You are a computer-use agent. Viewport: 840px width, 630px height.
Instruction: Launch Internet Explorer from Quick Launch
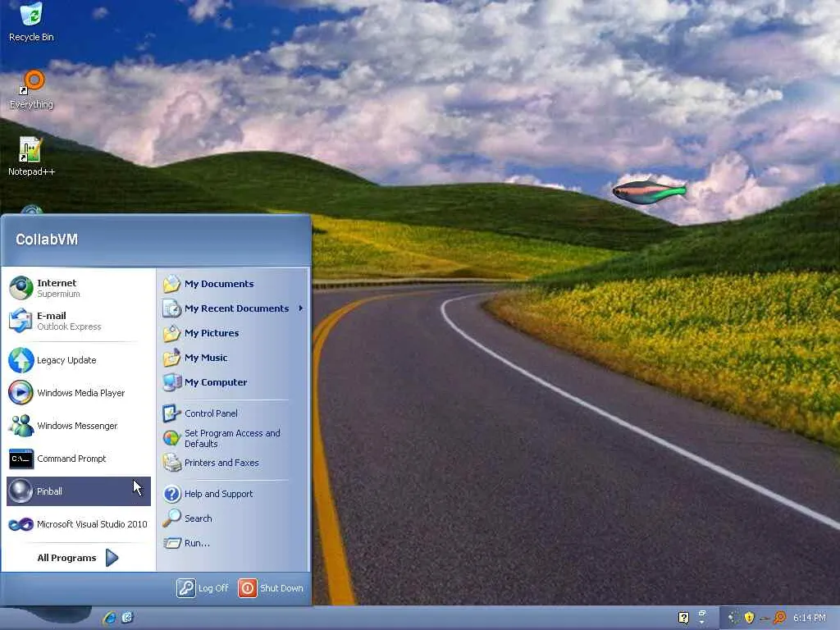(110, 618)
